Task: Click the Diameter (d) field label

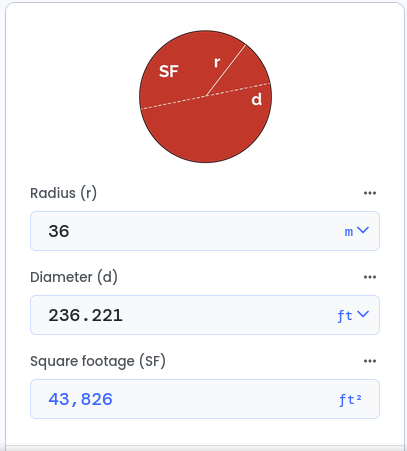Action: tap(74, 277)
